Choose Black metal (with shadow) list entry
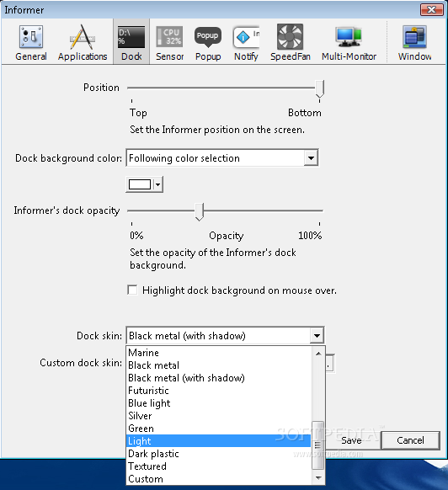Screen dimensions: 448x490 (x=219, y=378)
